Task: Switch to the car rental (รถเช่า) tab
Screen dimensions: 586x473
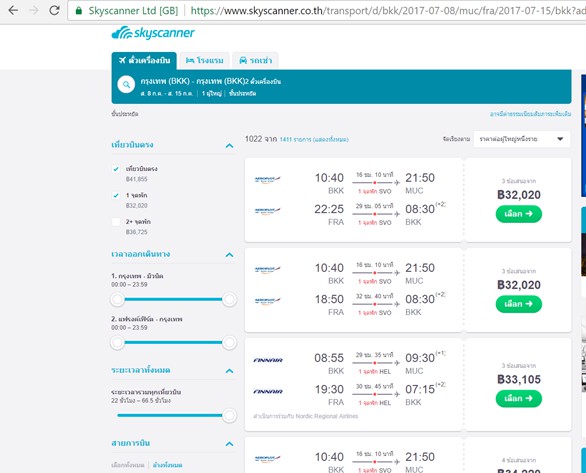Action: click(x=255, y=61)
